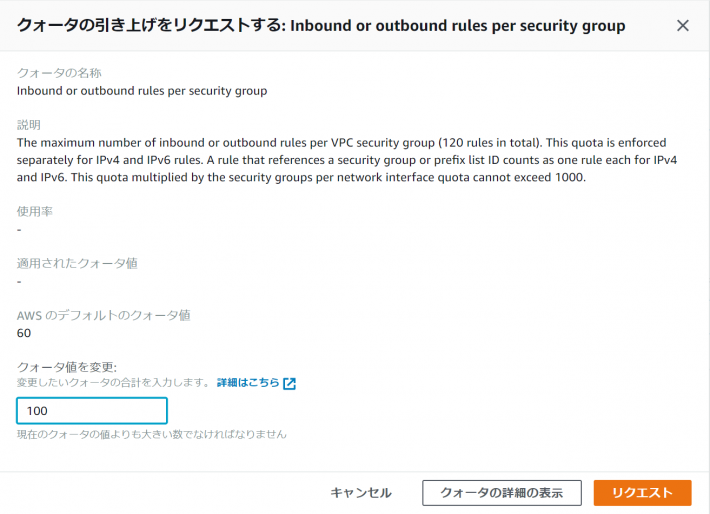The height and width of the screenshot is (514, 710).
Task: Click the hint text 変更したいクォータの合計を入力します
Action: click(x=113, y=383)
